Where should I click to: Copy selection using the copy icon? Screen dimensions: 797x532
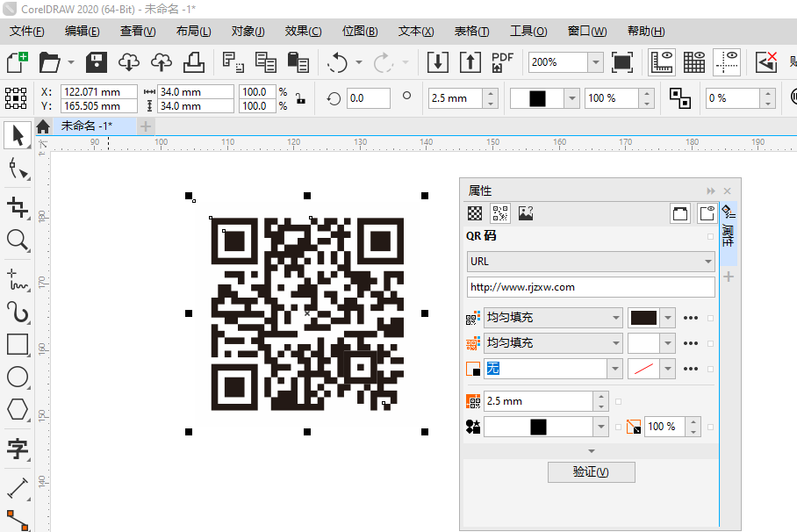pyautogui.click(x=265, y=62)
